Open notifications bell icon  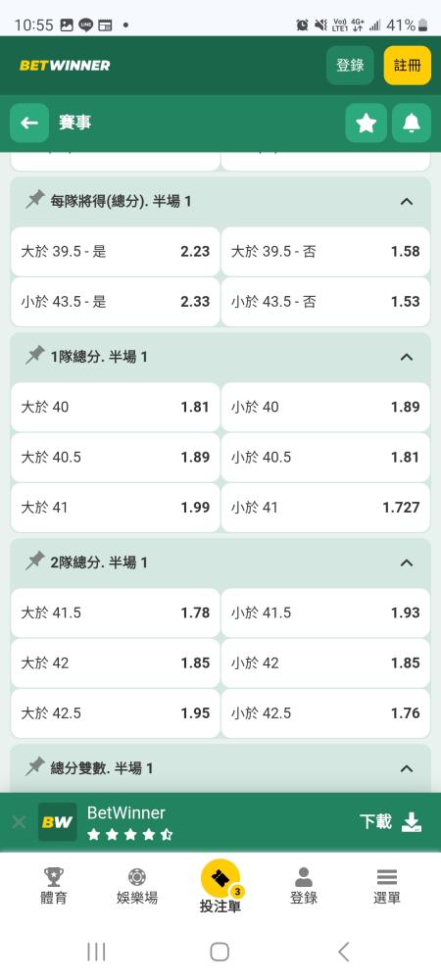[412, 123]
